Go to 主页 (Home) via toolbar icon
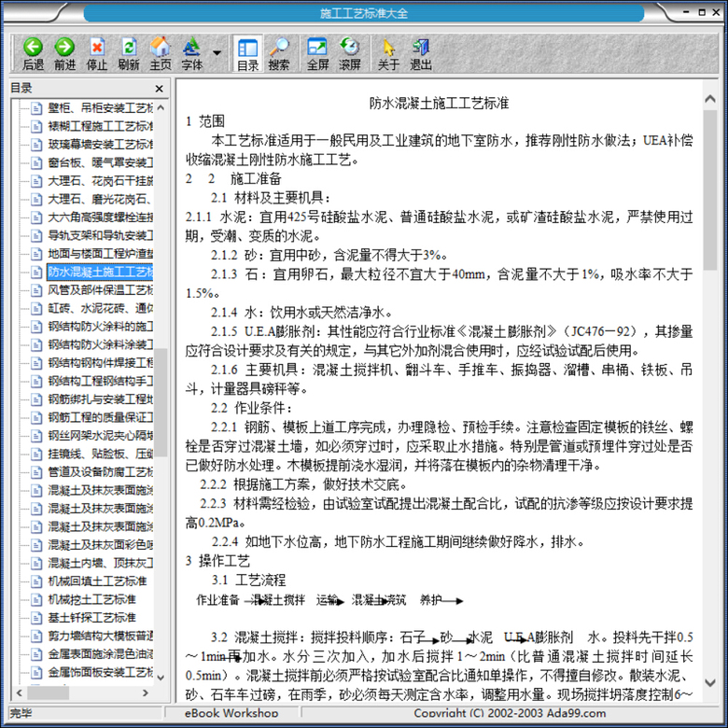The height and width of the screenshot is (728, 728). [x=161, y=54]
